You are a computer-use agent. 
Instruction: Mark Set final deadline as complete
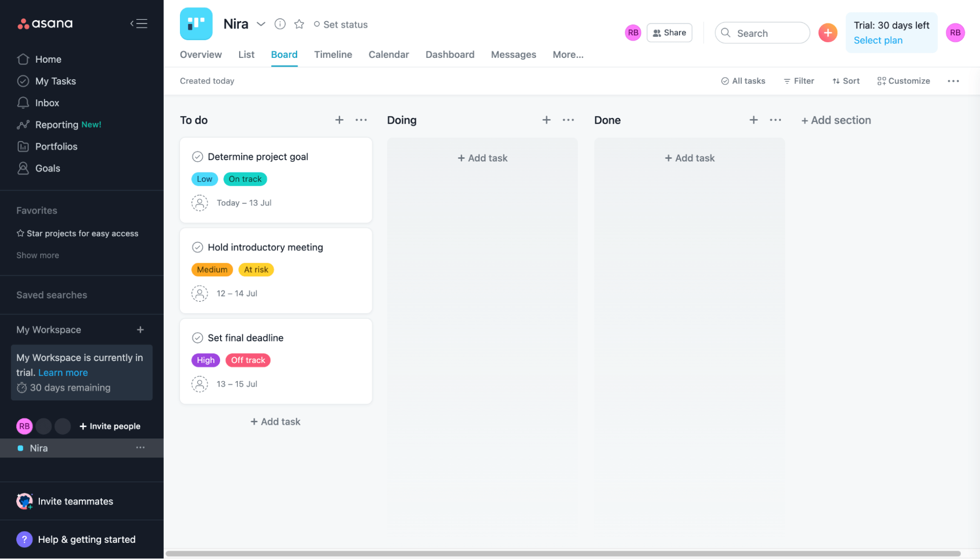(x=197, y=338)
